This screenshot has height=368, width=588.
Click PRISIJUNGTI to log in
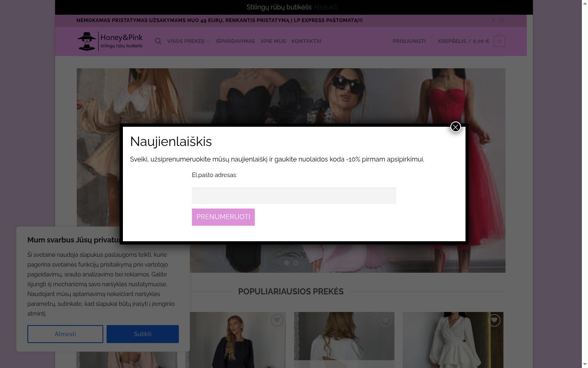tap(409, 41)
